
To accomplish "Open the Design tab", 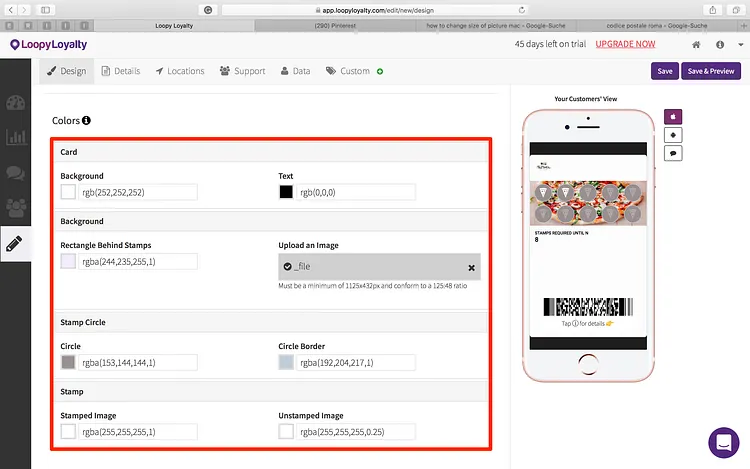I will tap(66, 71).
